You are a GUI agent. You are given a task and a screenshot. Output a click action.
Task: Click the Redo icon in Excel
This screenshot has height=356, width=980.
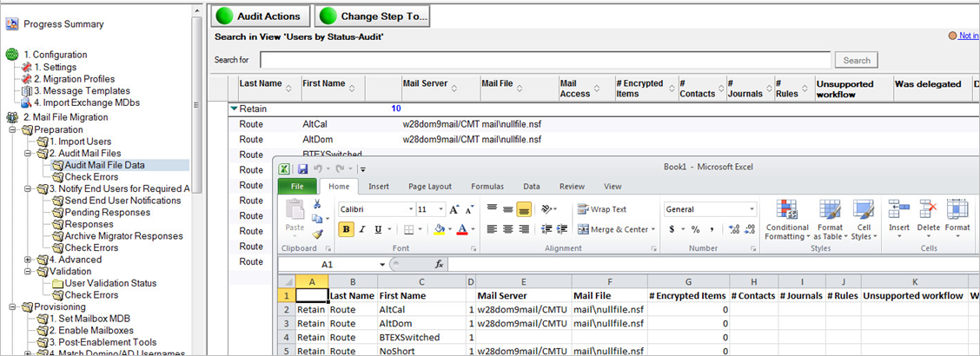[340, 168]
